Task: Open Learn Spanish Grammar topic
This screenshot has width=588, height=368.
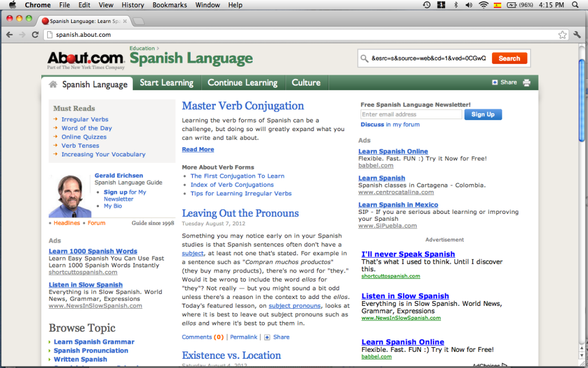Action: pos(94,342)
